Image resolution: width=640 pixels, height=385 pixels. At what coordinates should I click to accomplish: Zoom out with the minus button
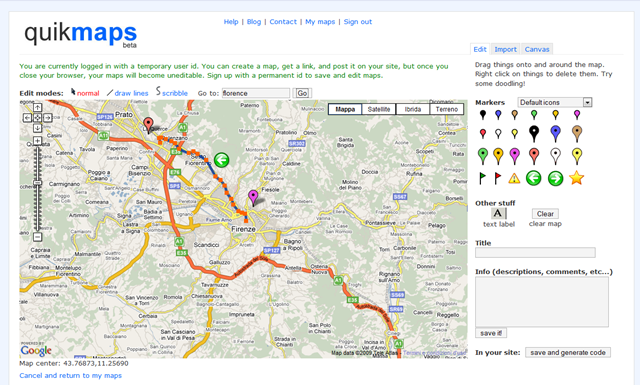37,237
